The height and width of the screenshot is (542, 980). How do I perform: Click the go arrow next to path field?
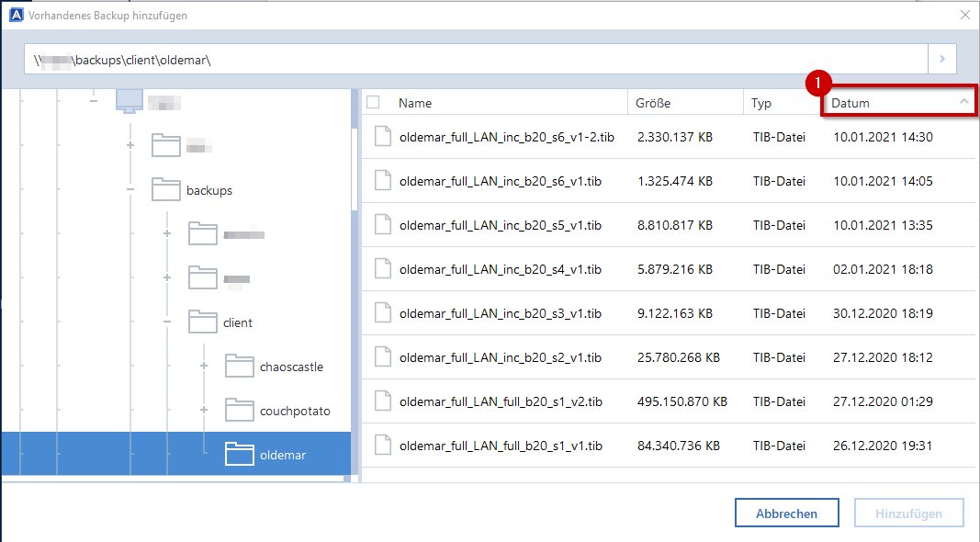click(941, 59)
